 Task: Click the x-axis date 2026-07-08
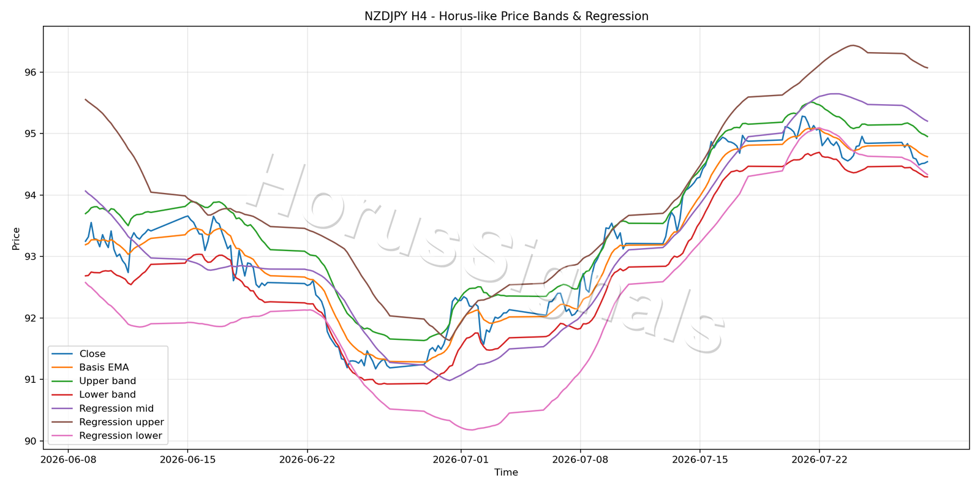[580, 459]
